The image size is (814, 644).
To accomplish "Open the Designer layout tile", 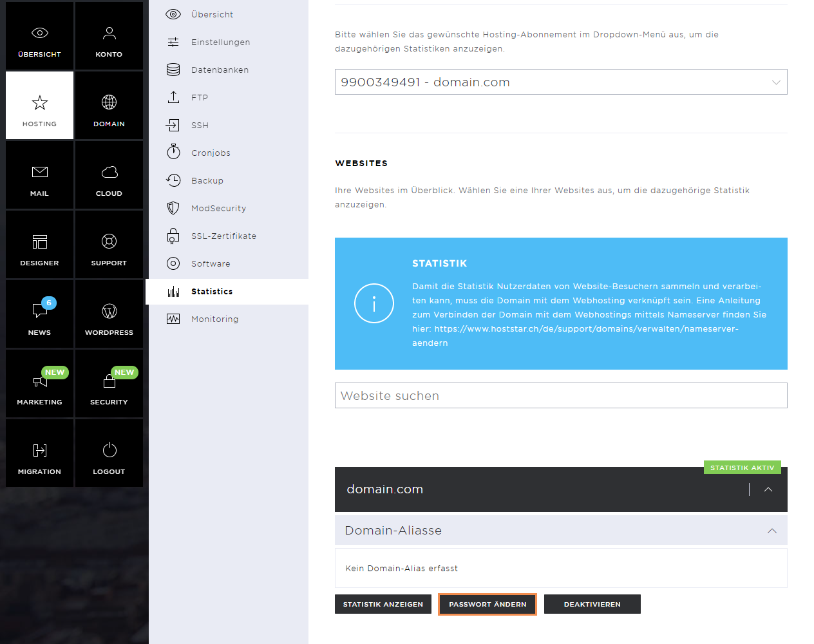I will click(x=40, y=245).
